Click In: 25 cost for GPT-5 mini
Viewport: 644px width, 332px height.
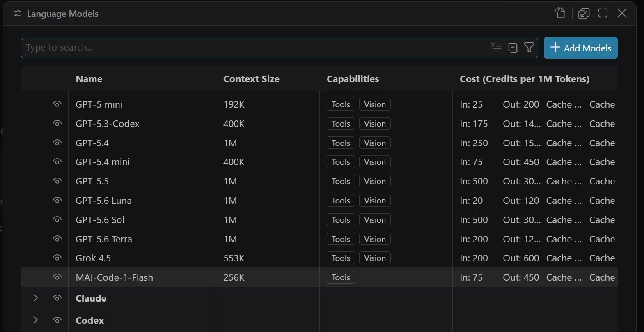(x=471, y=104)
